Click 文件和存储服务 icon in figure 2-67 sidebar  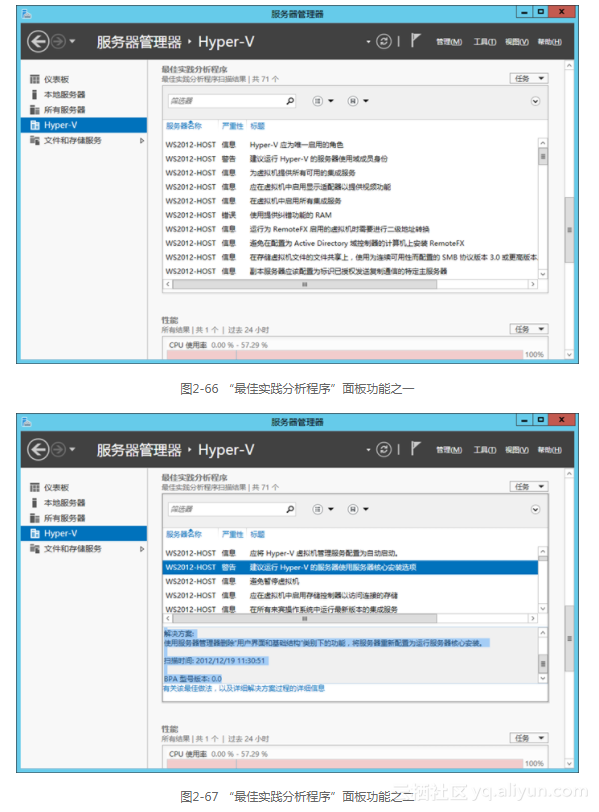(x=35, y=548)
